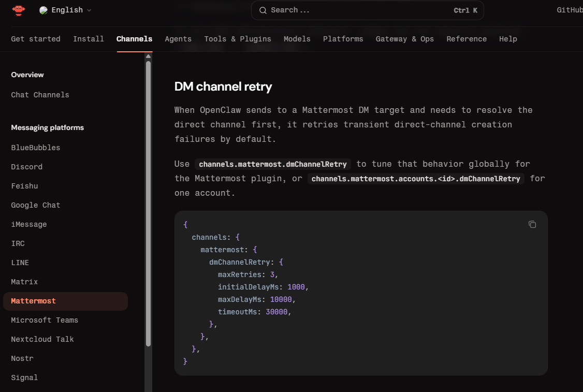
Task: Click the Messaging platforms sidebar heading
Action: click(48, 127)
